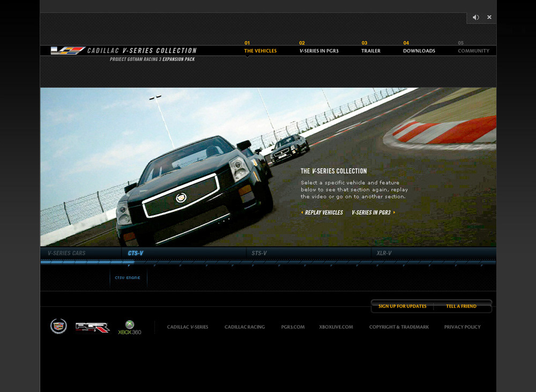
Task: Visit the XboxLive.com footer link
Action: tap(336, 327)
